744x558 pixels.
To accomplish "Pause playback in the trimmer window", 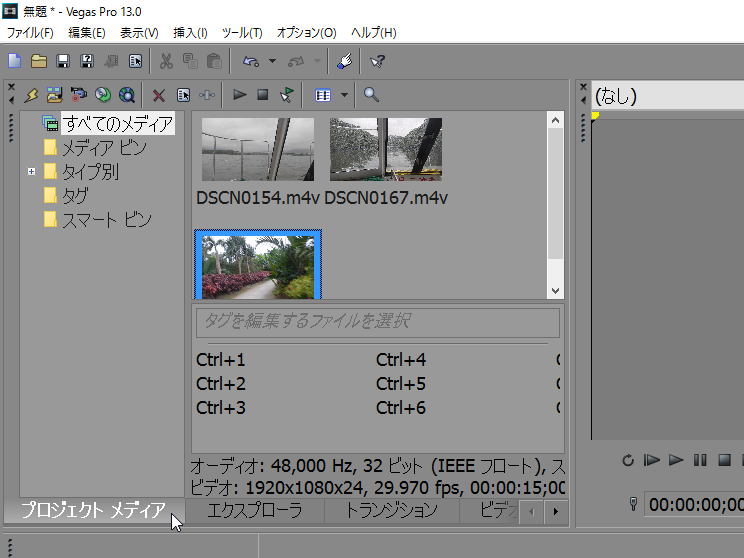I will (700, 460).
